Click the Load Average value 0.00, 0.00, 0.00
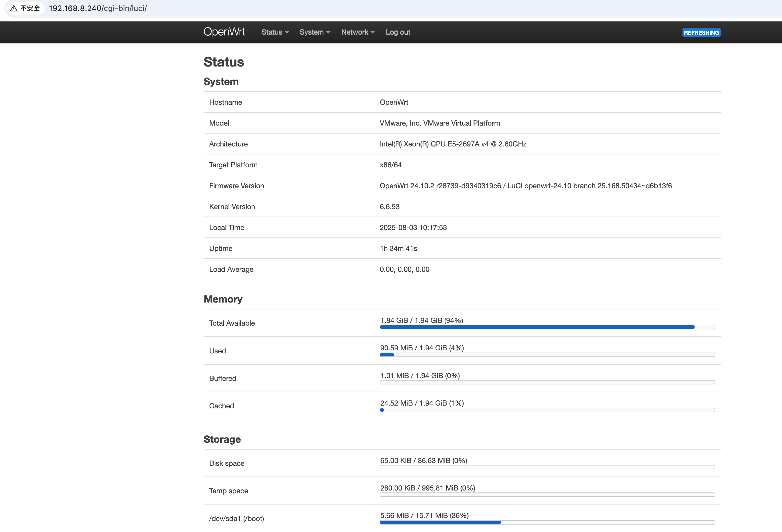The image size is (782, 532). coord(404,269)
